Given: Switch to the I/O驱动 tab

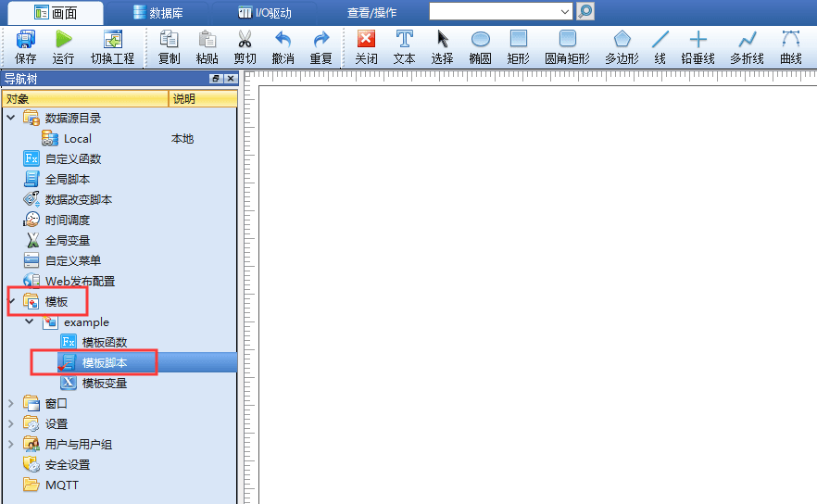Looking at the screenshot, I should pyautogui.click(x=265, y=13).
